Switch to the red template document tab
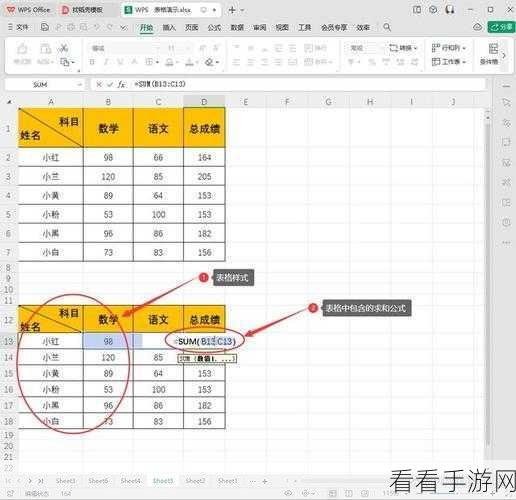This screenshot has height=500, width=516. point(83,10)
